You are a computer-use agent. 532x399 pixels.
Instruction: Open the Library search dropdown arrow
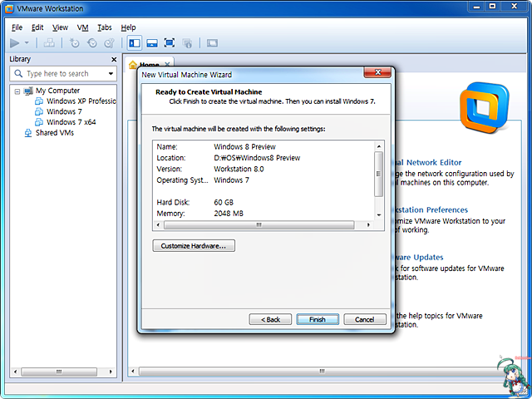point(111,74)
